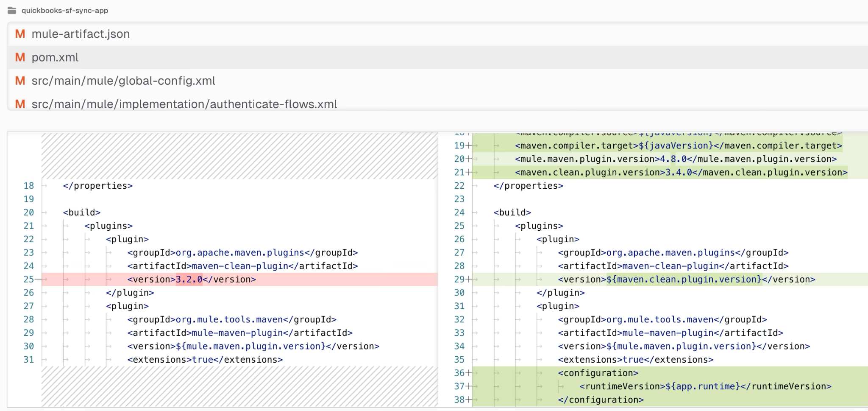
Task: Click the ${maven.clean.plugin.version} text on right
Action: [684, 279]
